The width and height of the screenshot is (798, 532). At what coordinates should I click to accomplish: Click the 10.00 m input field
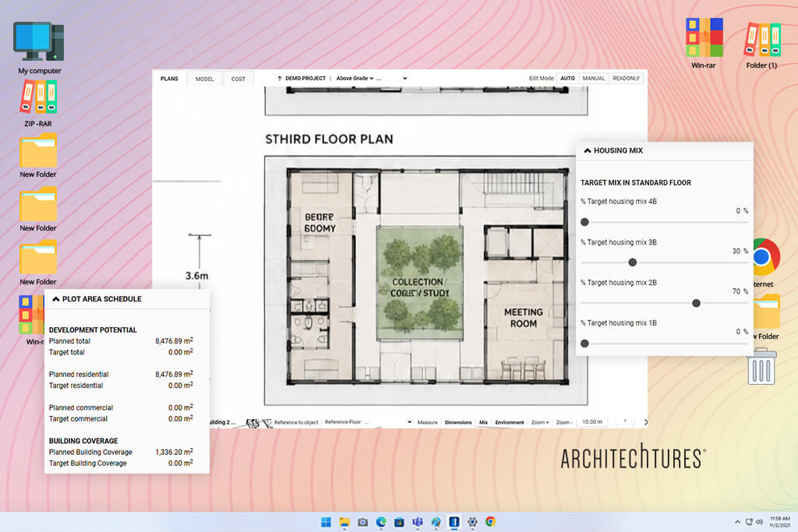pyautogui.click(x=592, y=422)
